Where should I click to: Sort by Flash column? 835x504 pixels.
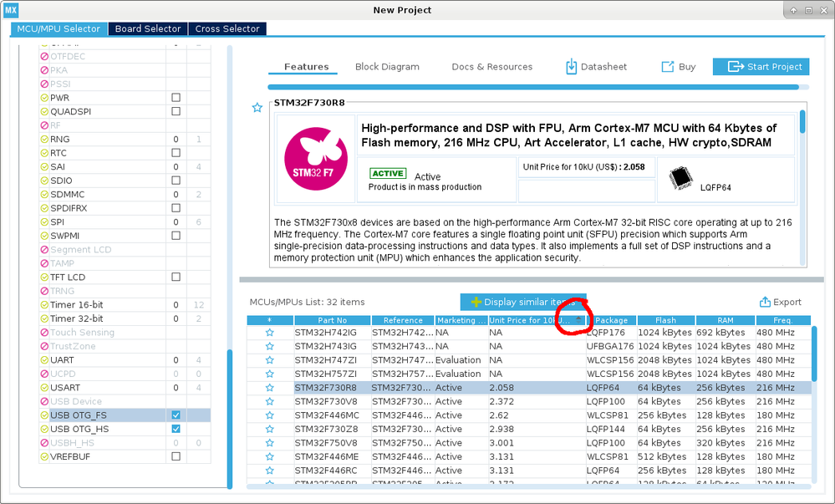666,320
